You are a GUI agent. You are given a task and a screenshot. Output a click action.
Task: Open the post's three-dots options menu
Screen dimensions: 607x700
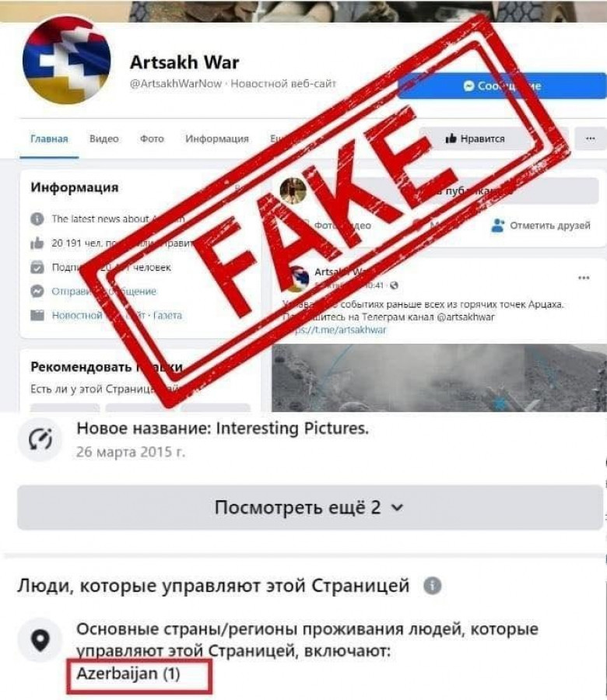(584, 278)
